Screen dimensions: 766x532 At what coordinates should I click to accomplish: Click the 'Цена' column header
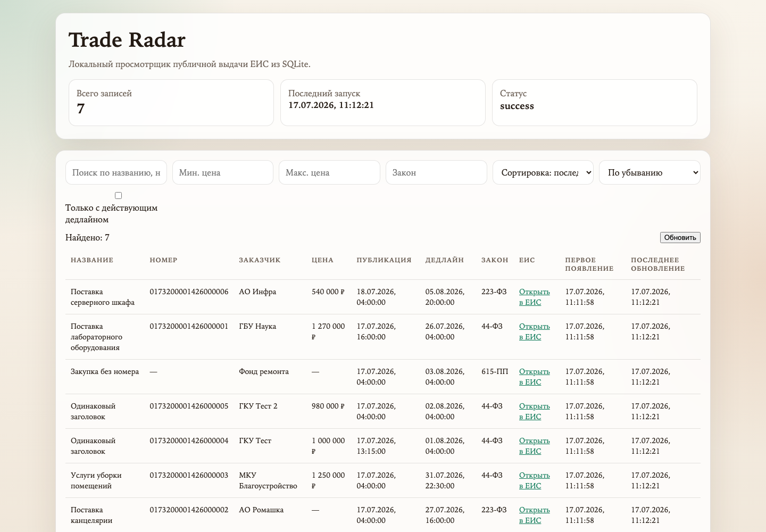click(322, 260)
